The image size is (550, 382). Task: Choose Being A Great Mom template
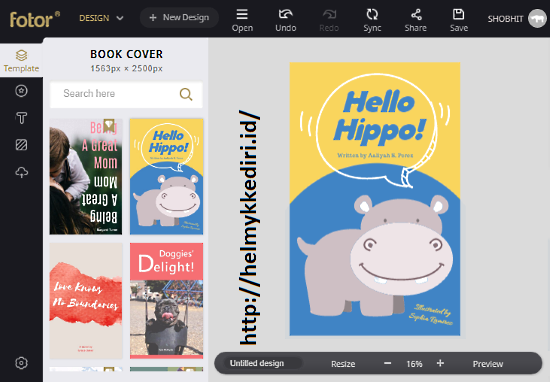tap(86, 176)
